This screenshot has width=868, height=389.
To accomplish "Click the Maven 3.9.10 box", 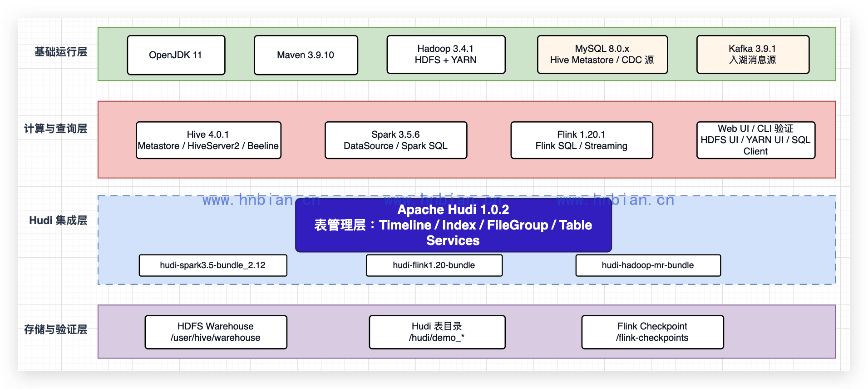I will (306, 55).
